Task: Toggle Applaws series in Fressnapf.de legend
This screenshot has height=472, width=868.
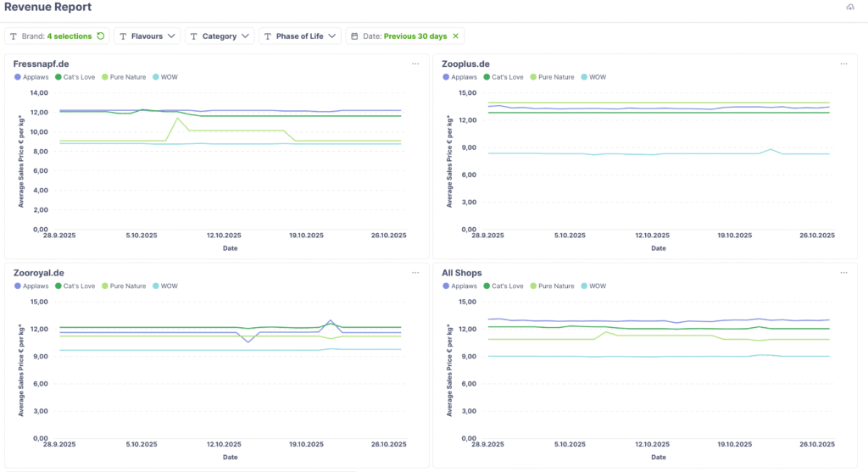Action: pyautogui.click(x=34, y=77)
